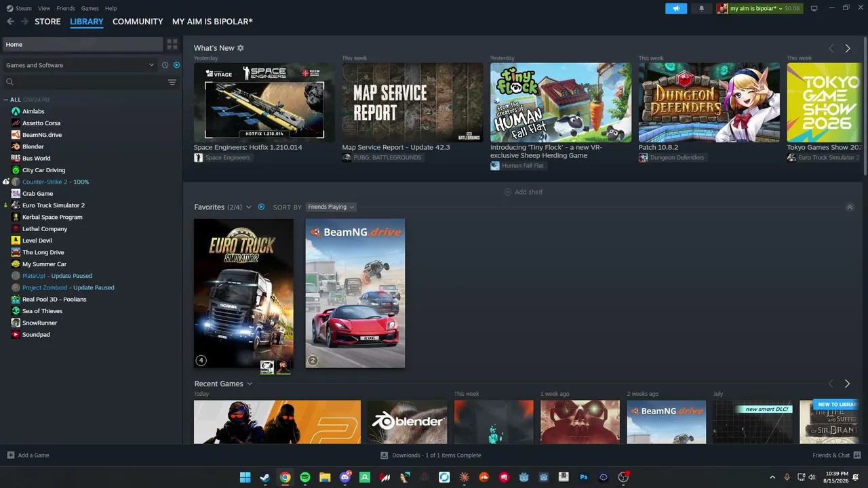Open the View menu
The height and width of the screenshot is (488, 868).
point(44,8)
